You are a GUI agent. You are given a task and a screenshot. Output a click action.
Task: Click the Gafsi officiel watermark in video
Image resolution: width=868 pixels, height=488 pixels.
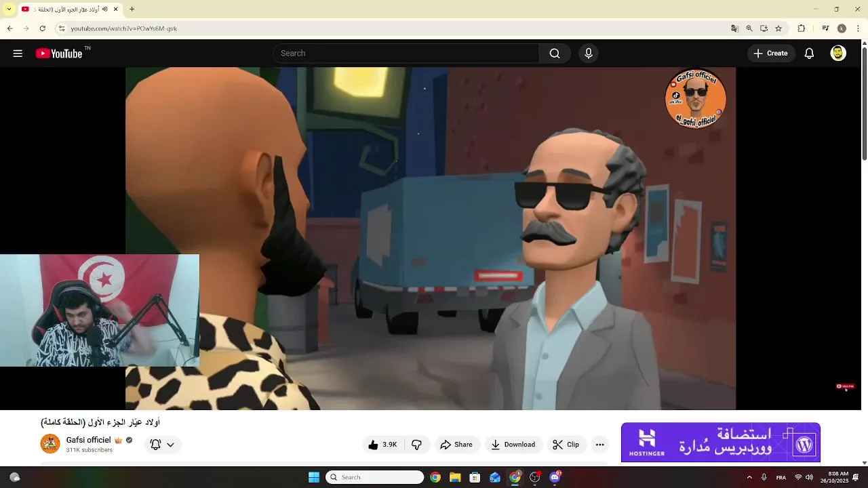click(696, 98)
